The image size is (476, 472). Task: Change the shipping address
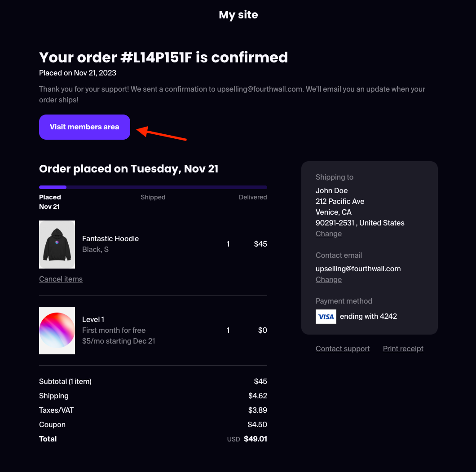coord(329,234)
